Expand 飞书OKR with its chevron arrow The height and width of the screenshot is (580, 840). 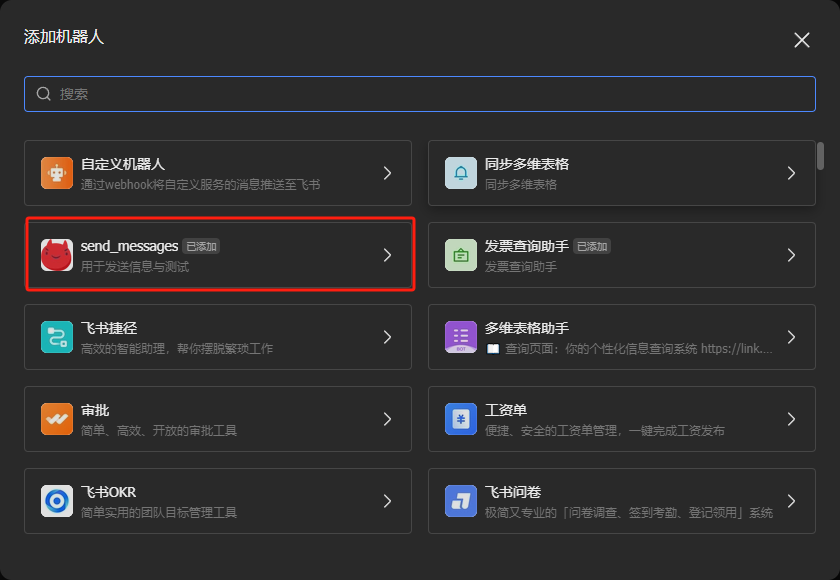coord(387,501)
